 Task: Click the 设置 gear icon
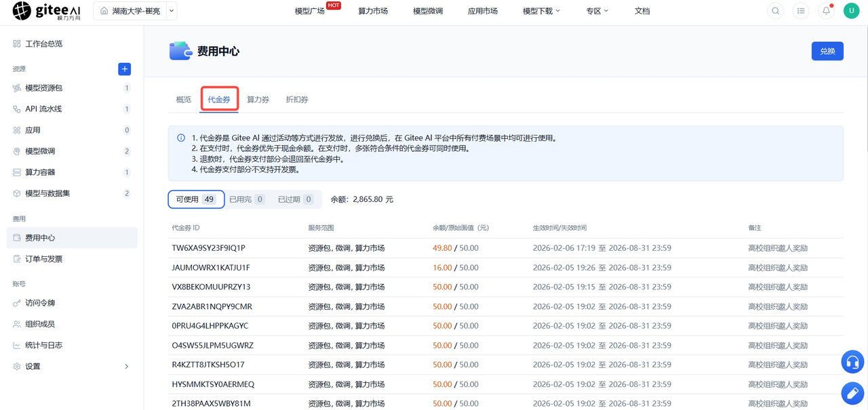point(17,366)
